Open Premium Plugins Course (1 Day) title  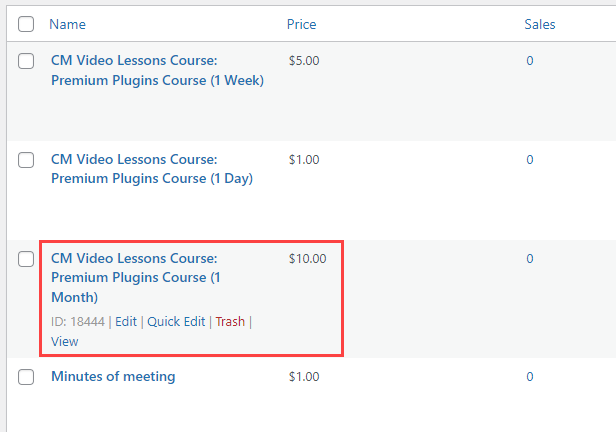(x=152, y=169)
